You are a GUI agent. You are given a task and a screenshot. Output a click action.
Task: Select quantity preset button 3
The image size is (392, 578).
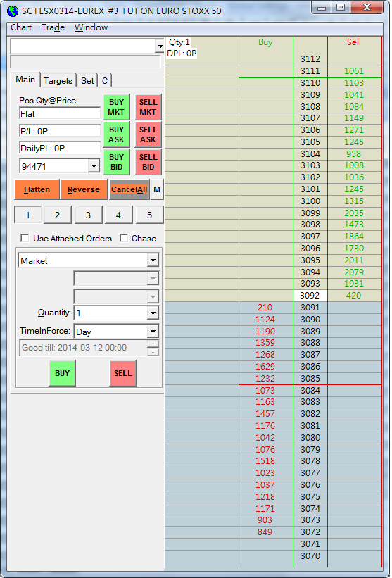[89, 215]
